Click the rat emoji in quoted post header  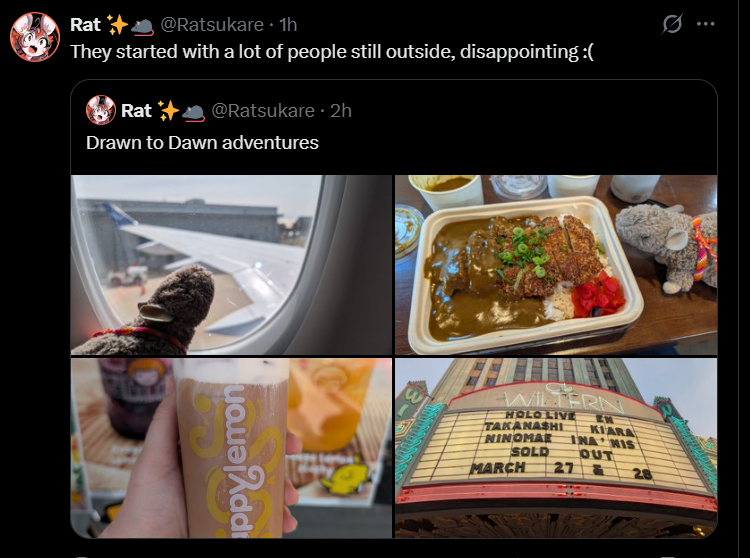click(x=193, y=113)
